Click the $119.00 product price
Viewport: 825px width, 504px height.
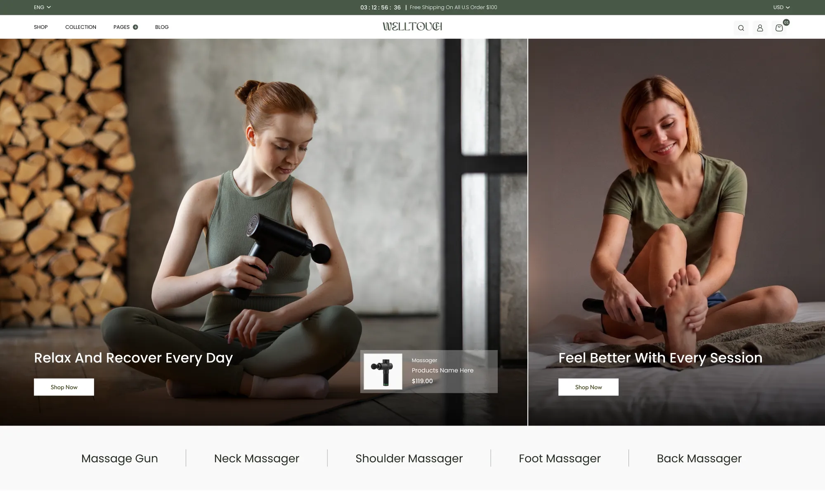click(422, 381)
